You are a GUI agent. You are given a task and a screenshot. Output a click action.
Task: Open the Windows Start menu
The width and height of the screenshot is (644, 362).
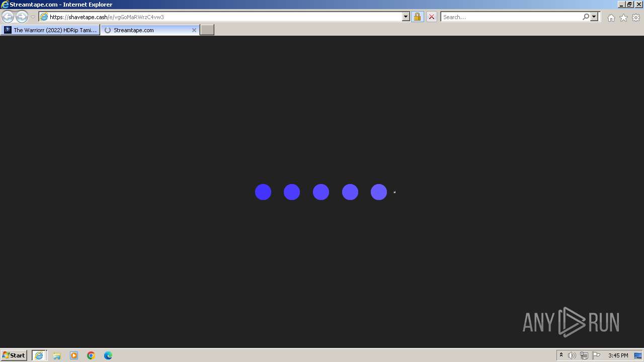pyautogui.click(x=14, y=355)
